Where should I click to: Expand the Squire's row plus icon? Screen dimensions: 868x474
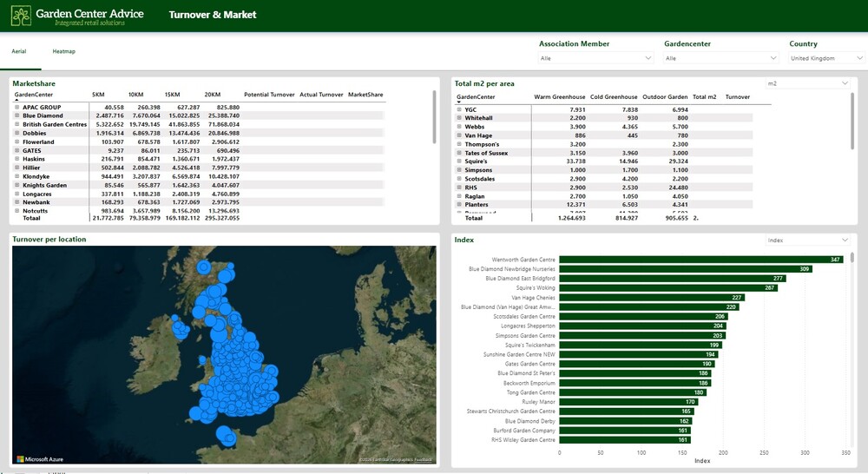tap(459, 161)
